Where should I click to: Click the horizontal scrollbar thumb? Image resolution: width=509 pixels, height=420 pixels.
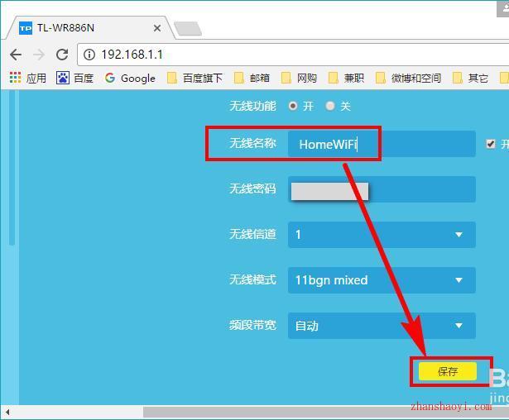(x=326, y=413)
